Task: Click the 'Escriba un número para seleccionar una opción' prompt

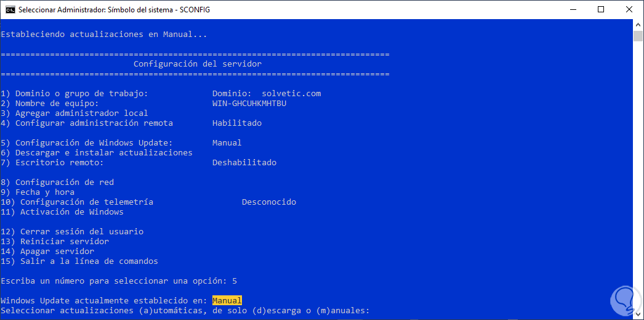Action: coord(114,281)
